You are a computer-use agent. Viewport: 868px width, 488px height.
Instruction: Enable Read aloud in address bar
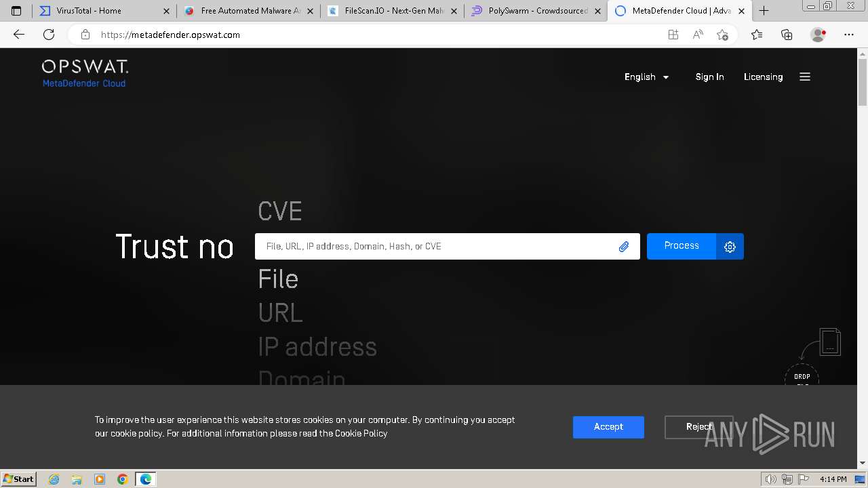(x=698, y=35)
